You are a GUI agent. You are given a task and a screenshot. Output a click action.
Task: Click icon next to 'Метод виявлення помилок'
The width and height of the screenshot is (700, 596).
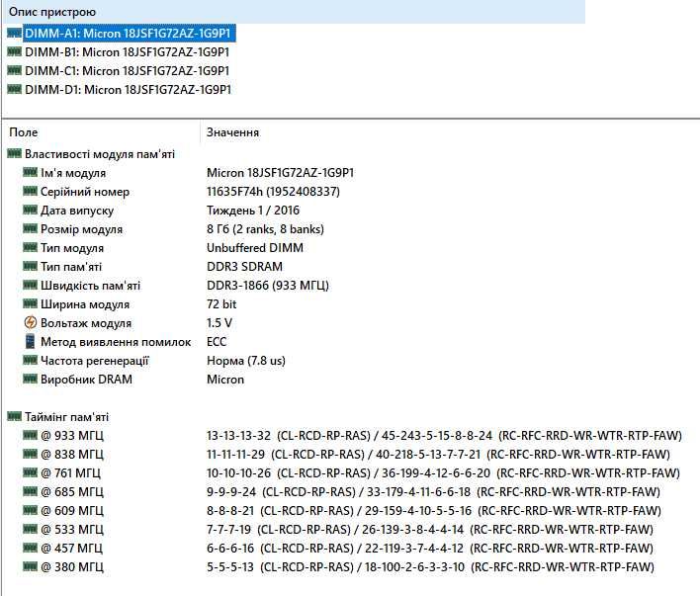point(30,342)
